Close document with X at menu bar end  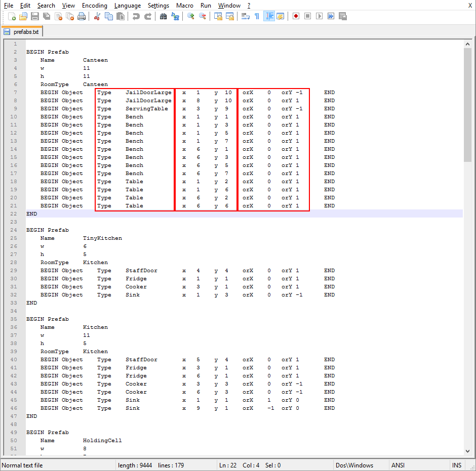pyautogui.click(x=470, y=6)
